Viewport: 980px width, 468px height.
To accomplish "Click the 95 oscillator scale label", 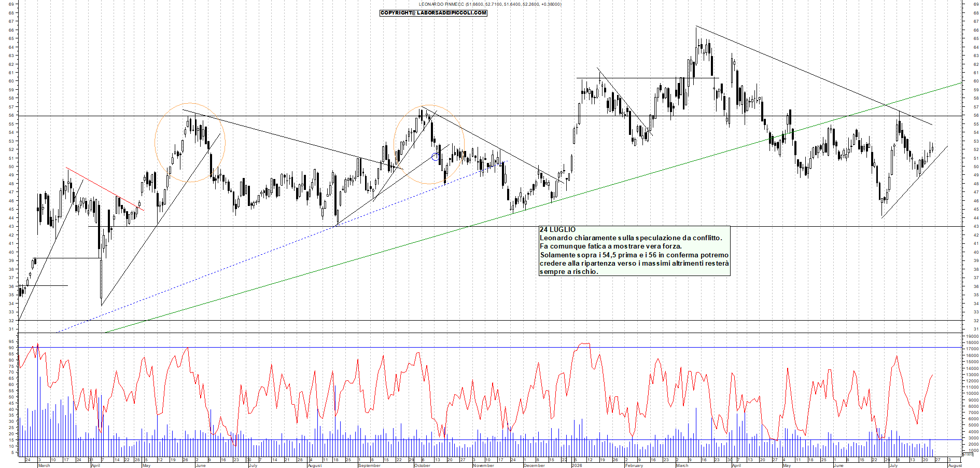I will (11, 342).
